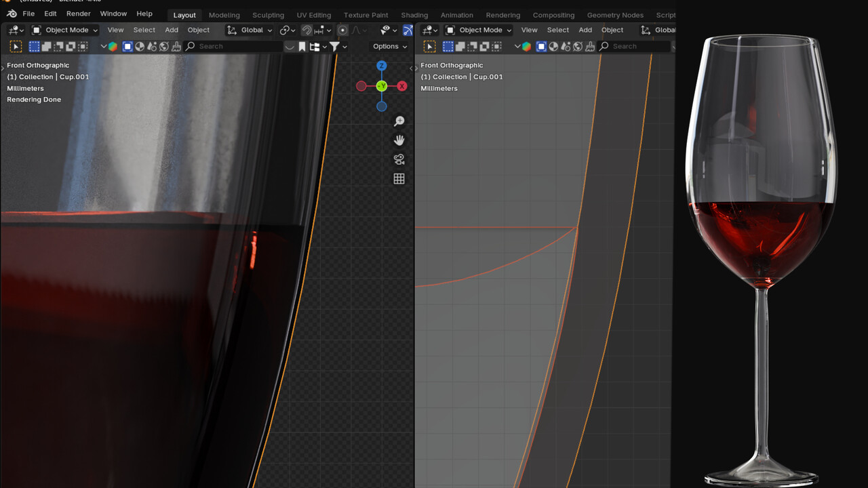Toggle camera view gizmo in left viewport
Viewport: 868px width, 488px height.
coord(399,159)
